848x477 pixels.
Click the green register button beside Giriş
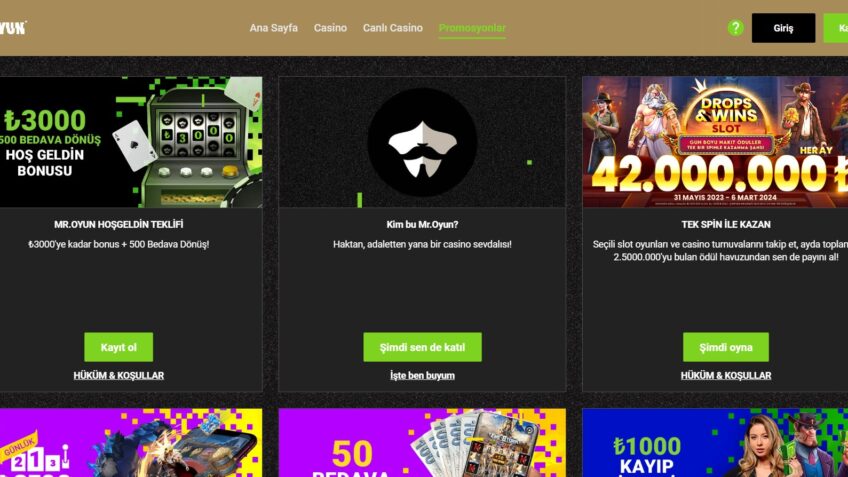tap(836, 28)
